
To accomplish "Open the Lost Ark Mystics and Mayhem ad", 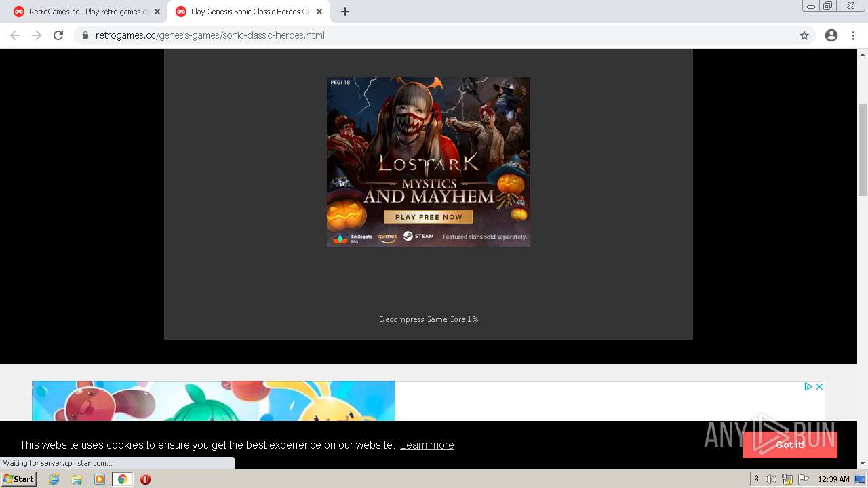I will 429,161.
